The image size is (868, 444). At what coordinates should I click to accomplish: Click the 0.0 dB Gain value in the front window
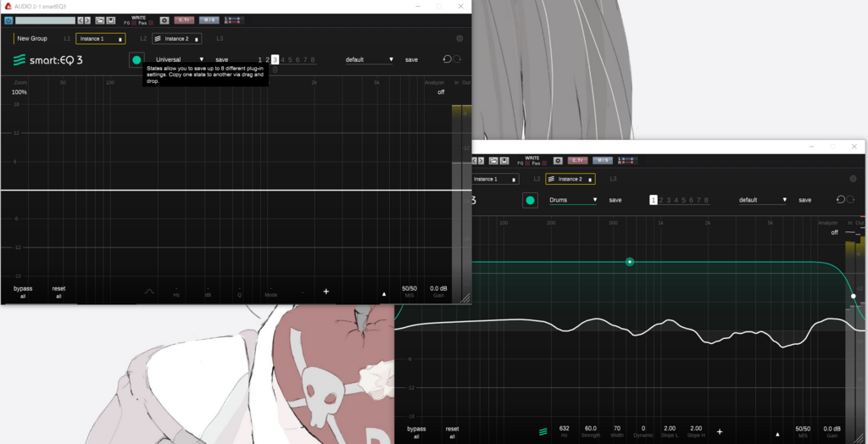click(438, 288)
